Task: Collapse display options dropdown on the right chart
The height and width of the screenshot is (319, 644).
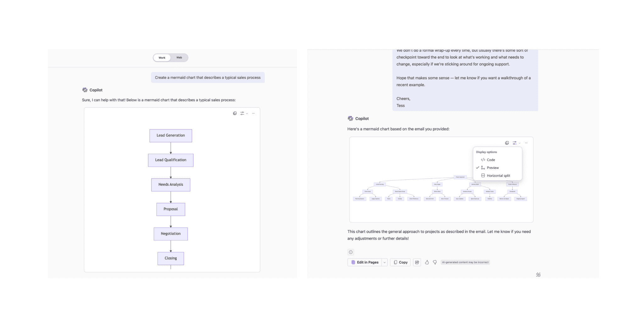Action: (516, 143)
